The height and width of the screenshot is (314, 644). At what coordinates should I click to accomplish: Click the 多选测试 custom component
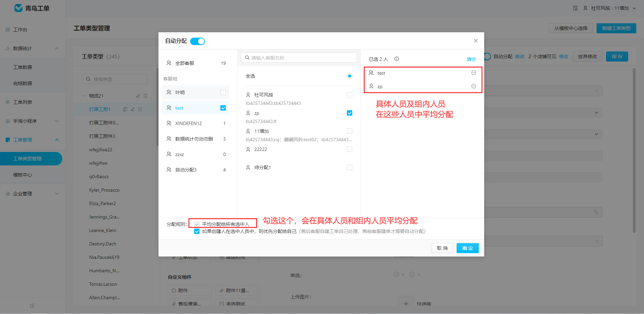point(238,304)
